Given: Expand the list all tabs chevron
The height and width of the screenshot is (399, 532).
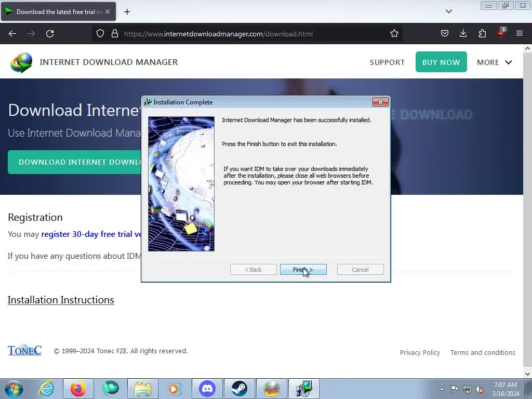Looking at the screenshot, I should pyautogui.click(x=448, y=11).
